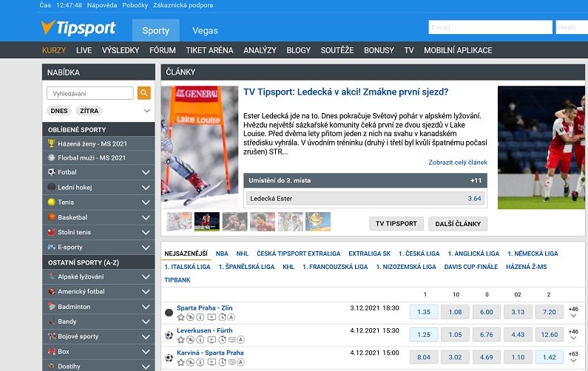Click the trophy icon for Házená ženy - MS 2021

tap(51, 143)
